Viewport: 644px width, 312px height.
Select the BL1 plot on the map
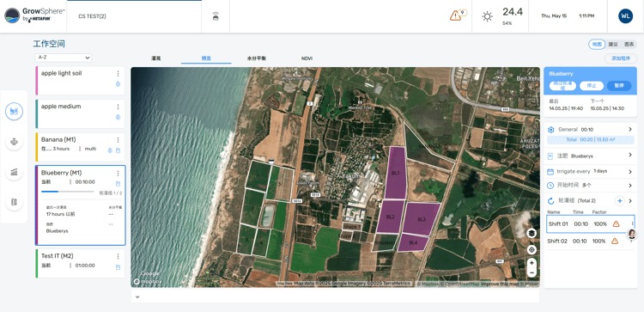(395, 173)
